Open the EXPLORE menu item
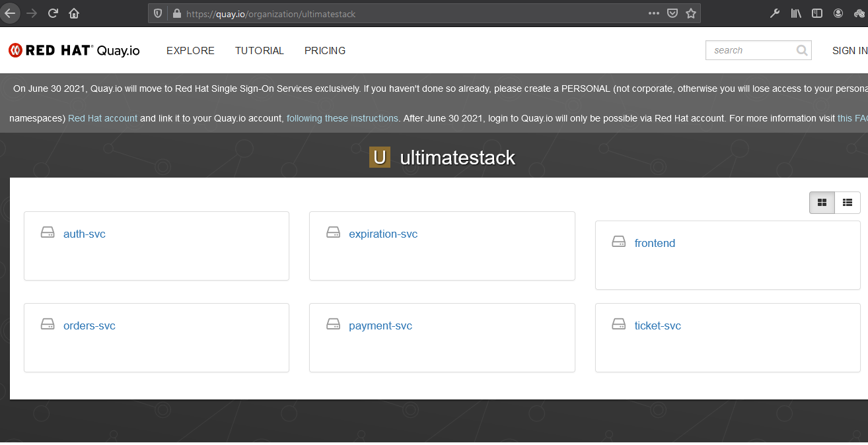Viewport: 868px width, 445px height. pyautogui.click(x=190, y=50)
